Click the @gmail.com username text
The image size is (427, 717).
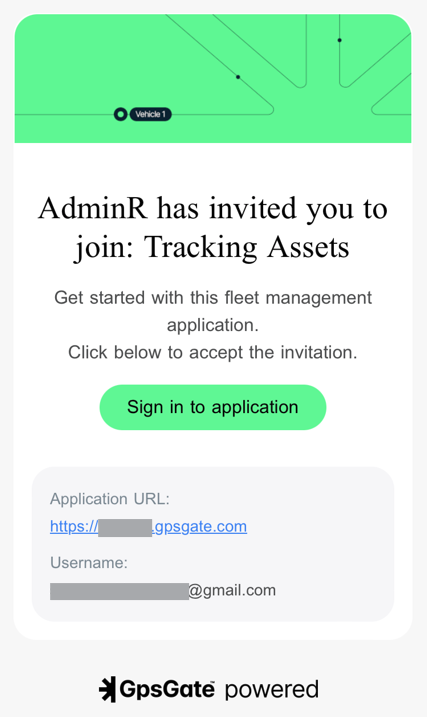232,590
